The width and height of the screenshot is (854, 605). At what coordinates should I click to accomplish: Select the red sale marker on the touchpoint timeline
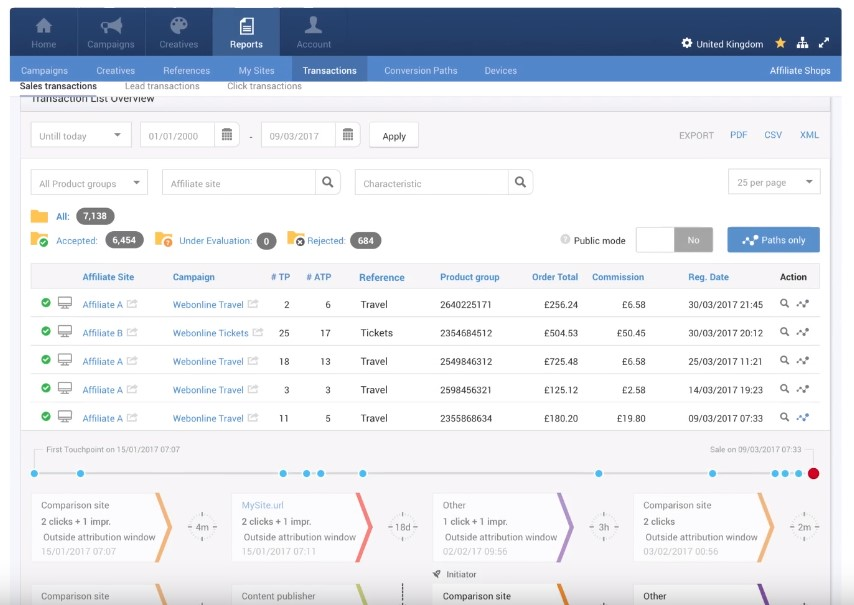click(815, 474)
